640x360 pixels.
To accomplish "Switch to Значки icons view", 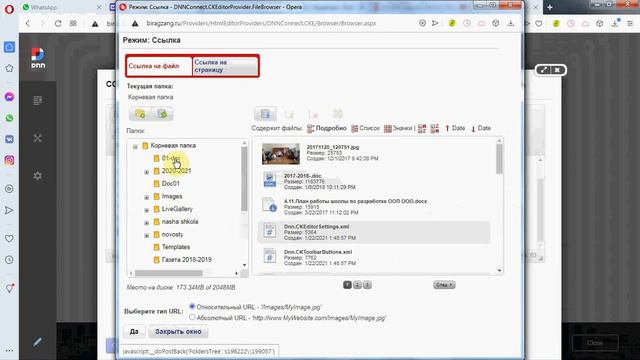I will point(398,128).
